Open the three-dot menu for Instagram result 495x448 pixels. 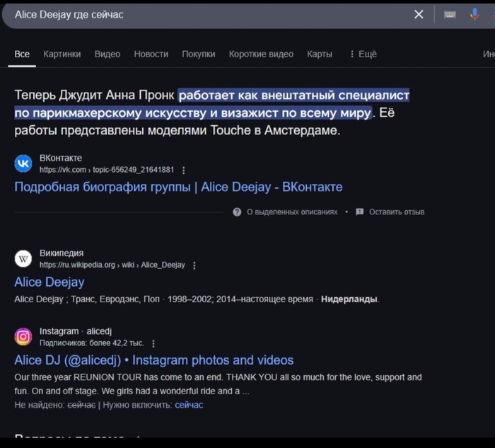point(153,343)
